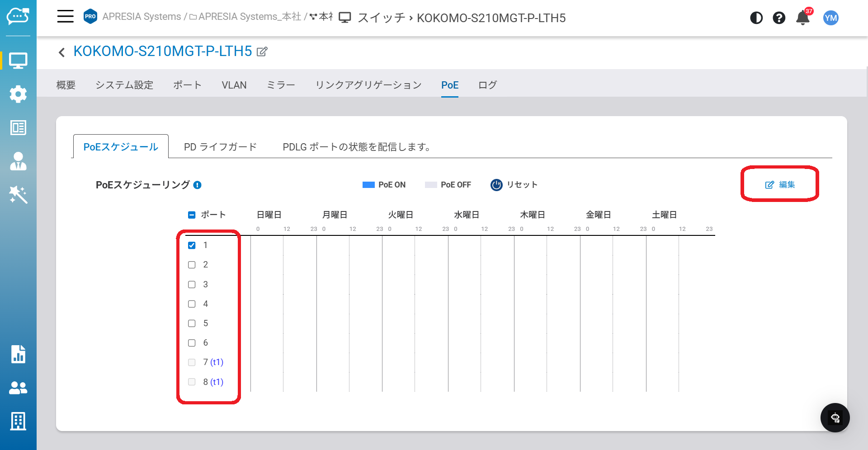Click the chatbot assistant button
The width and height of the screenshot is (868, 450).
tap(835, 417)
